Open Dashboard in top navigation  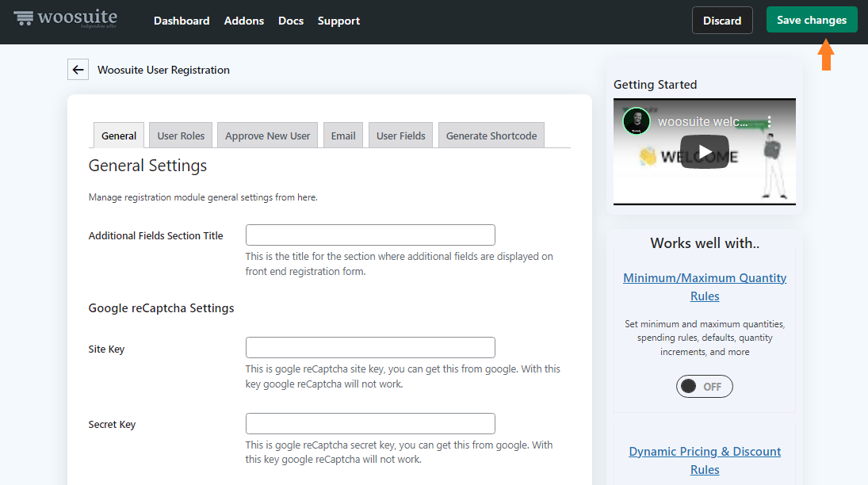coord(182,21)
